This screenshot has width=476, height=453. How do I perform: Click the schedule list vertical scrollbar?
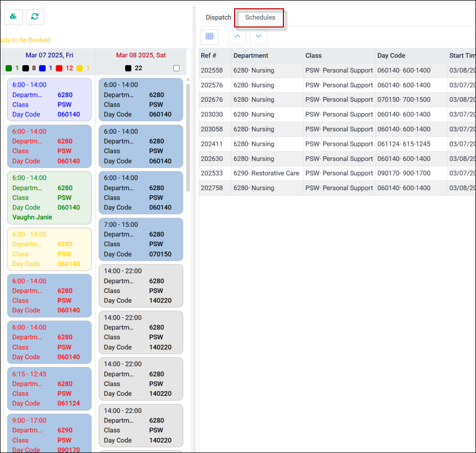coord(188,137)
